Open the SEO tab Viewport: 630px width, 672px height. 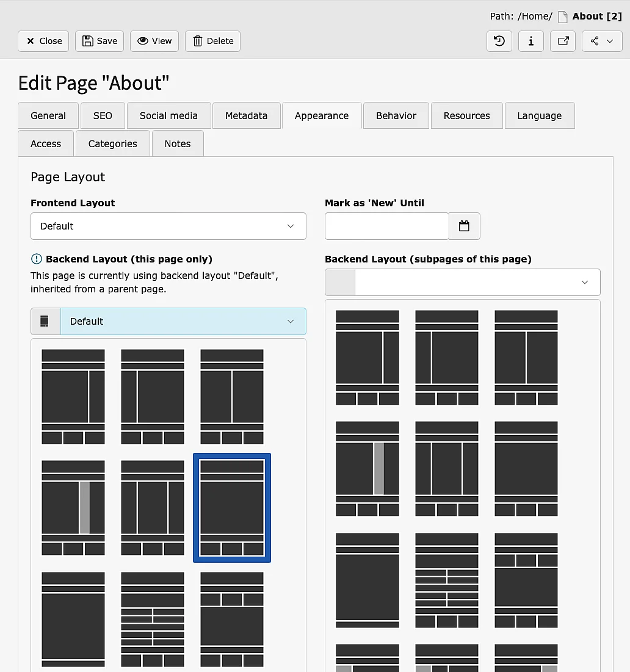(103, 116)
